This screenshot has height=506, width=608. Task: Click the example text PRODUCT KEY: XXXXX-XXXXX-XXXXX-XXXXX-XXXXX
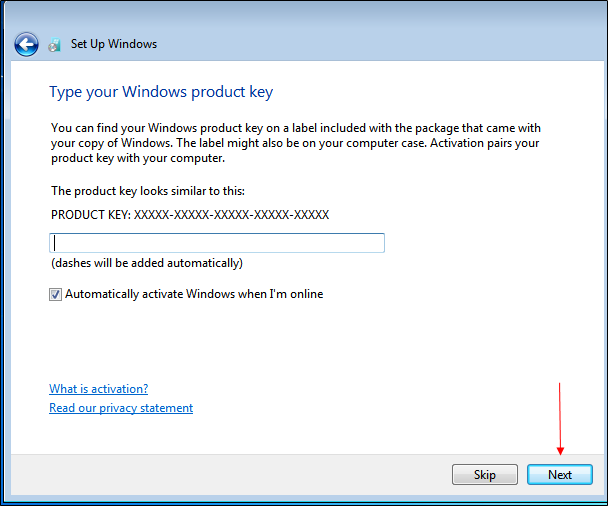190,215
